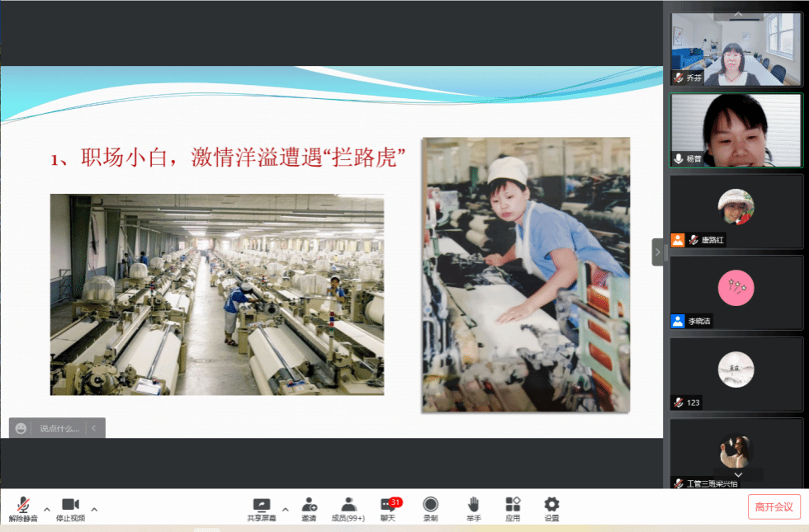
Task: Collapse the participant video side panel
Action: pyautogui.click(x=658, y=252)
